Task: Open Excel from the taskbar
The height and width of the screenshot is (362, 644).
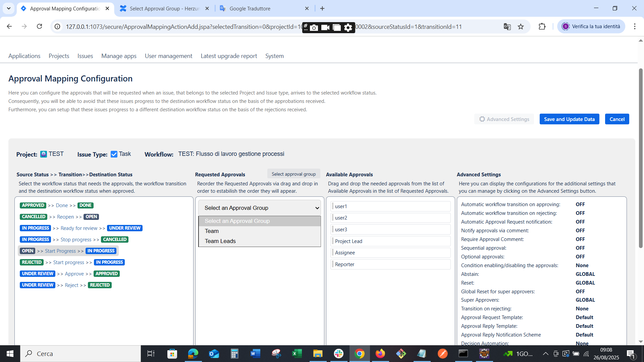Action: click(x=297, y=354)
